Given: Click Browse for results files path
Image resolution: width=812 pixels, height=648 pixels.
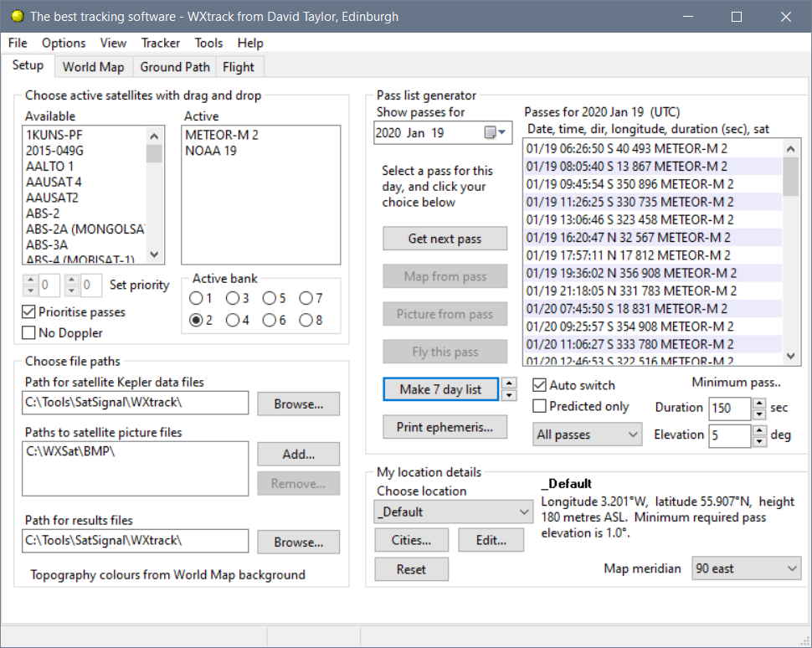Looking at the screenshot, I should point(298,543).
